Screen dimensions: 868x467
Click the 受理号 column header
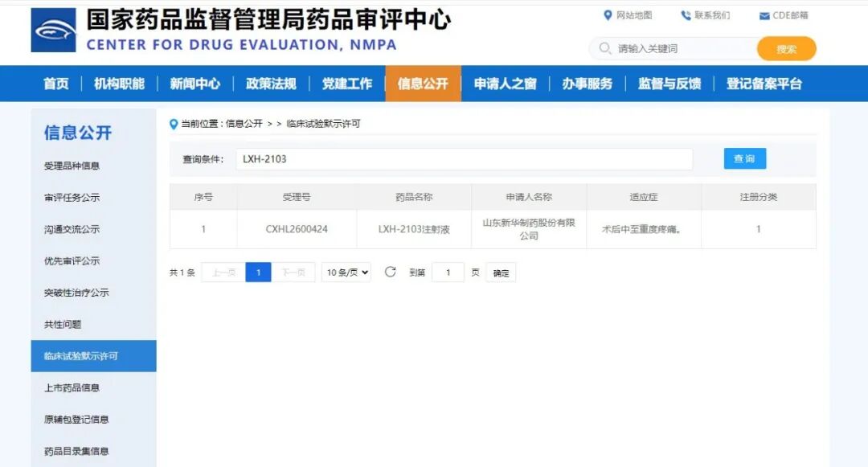tap(297, 197)
